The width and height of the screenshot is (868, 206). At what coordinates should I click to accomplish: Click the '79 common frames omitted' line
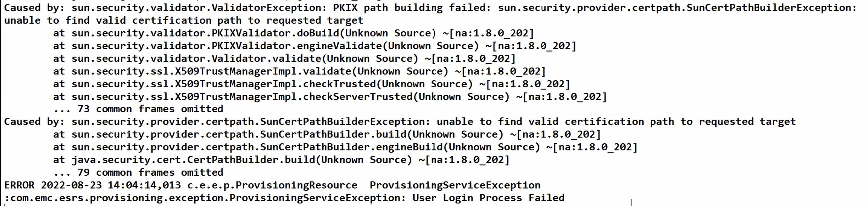(150, 173)
